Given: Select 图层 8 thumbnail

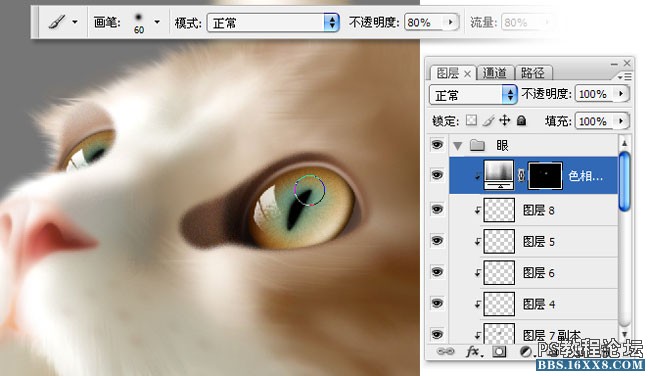Looking at the screenshot, I should coord(499,210).
